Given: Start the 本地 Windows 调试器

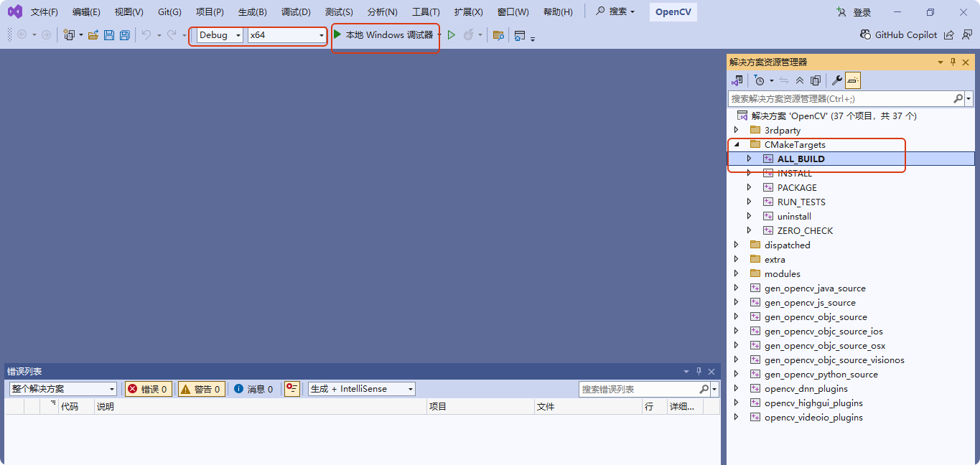Looking at the screenshot, I should (383, 34).
